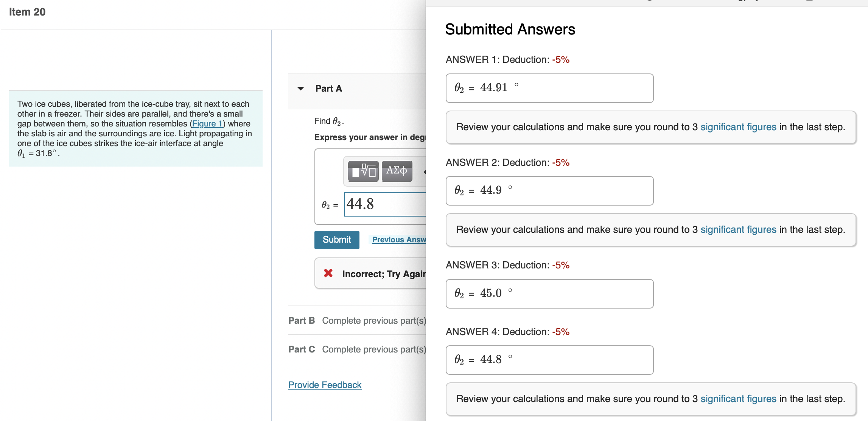The width and height of the screenshot is (868, 421).
Task: Expand Part C section
Action: pyautogui.click(x=302, y=349)
